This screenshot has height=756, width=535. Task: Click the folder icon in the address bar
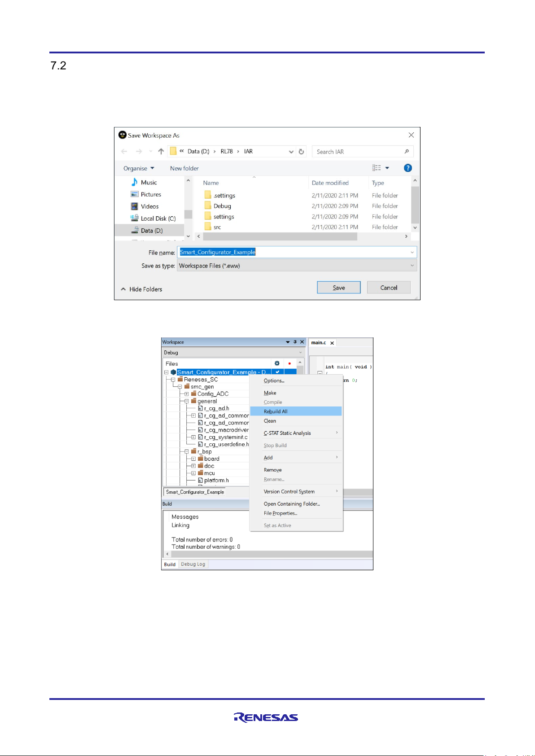(173, 152)
